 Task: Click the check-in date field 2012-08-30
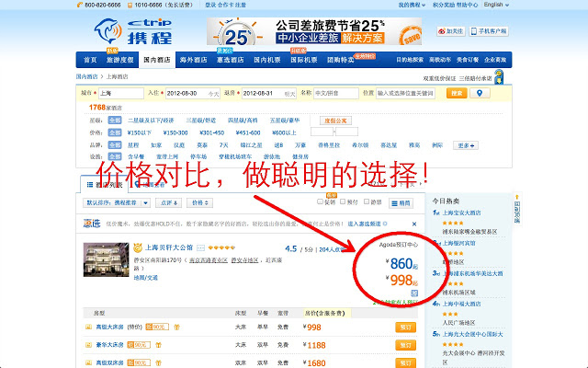click(193, 93)
